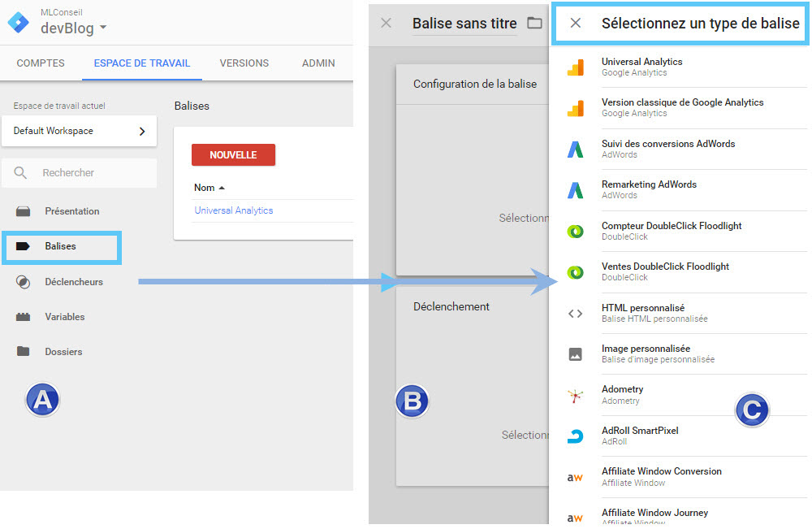Click the Affiliate Window Conversion icon
812x529 pixels.
click(575, 478)
